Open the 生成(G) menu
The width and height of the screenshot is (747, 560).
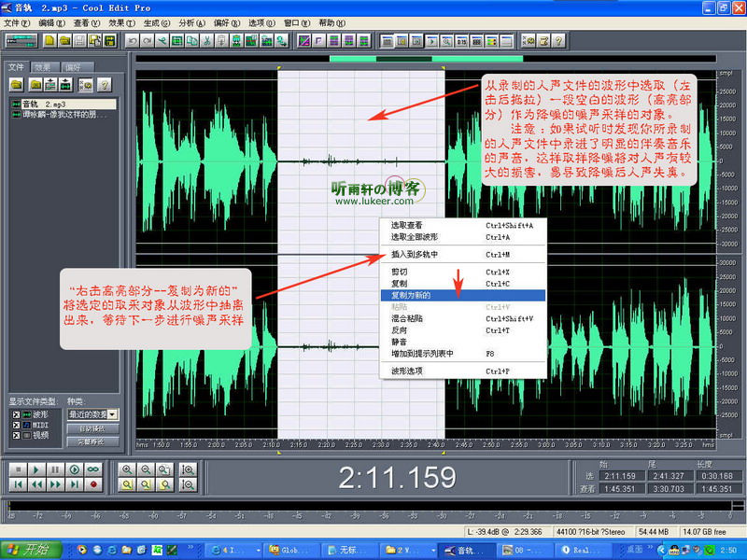click(156, 22)
